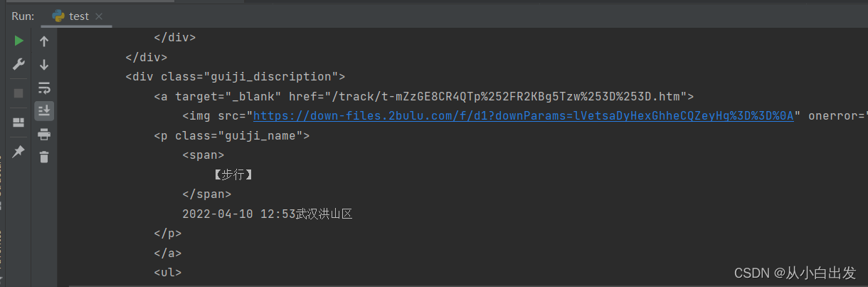Screen dimensions: 868x287
Task: Place cursor on guiji_discription div line
Action: click(x=235, y=76)
